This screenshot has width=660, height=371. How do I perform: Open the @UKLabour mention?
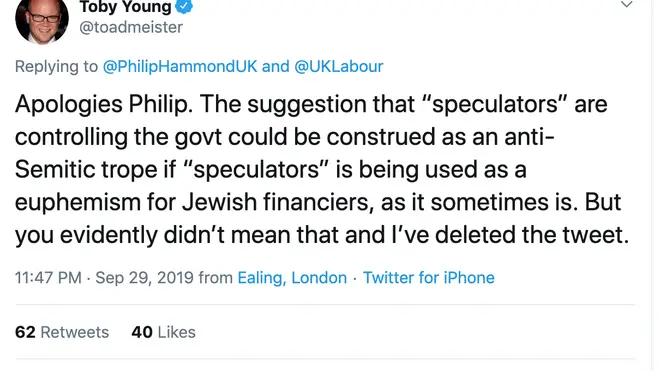tap(338, 67)
